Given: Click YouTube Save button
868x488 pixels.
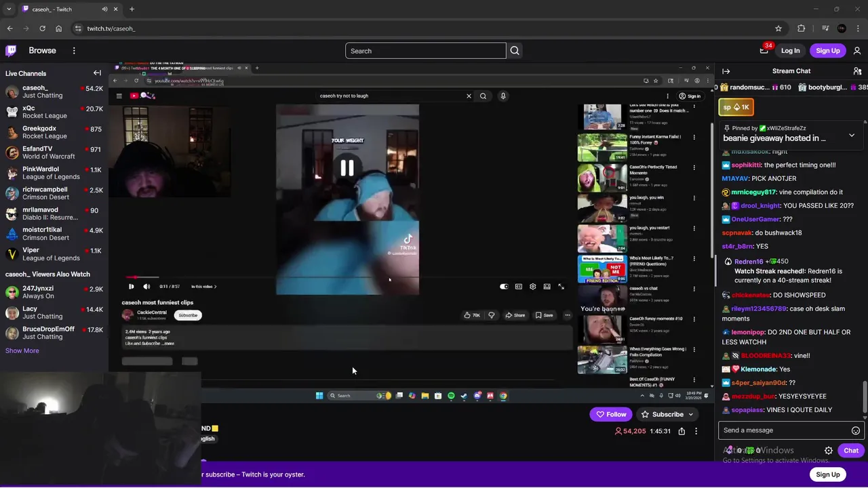Looking at the screenshot, I should pyautogui.click(x=545, y=315).
